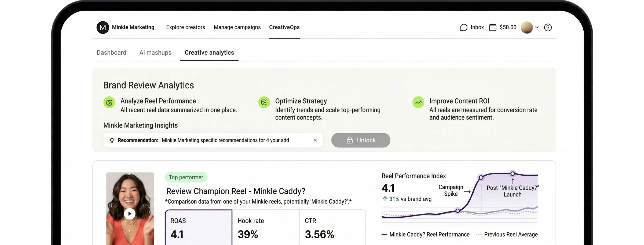Image resolution: width=644 pixels, height=245 pixels.
Task: Open the profile avatar menu
Action: pyautogui.click(x=527, y=27)
